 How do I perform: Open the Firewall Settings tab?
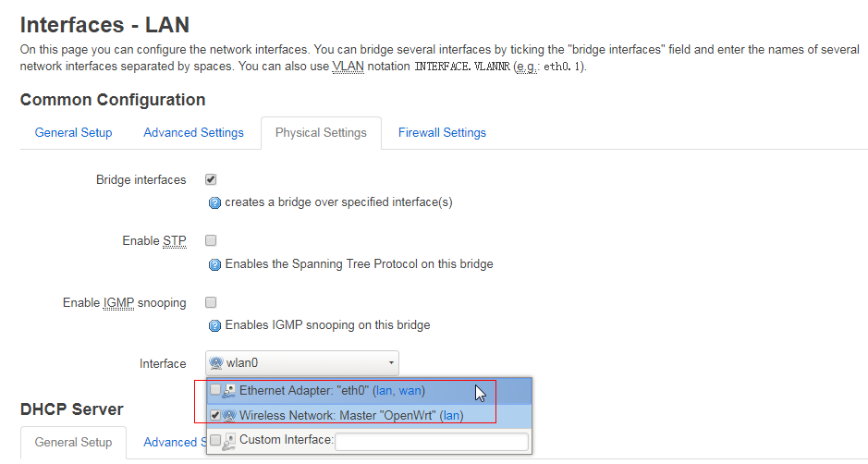coord(442,133)
